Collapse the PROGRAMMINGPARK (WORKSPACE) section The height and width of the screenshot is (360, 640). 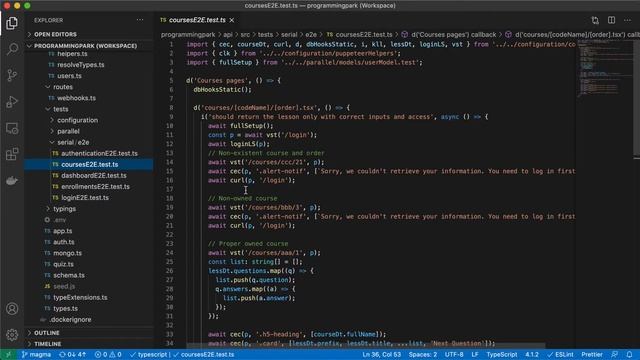[89, 46]
